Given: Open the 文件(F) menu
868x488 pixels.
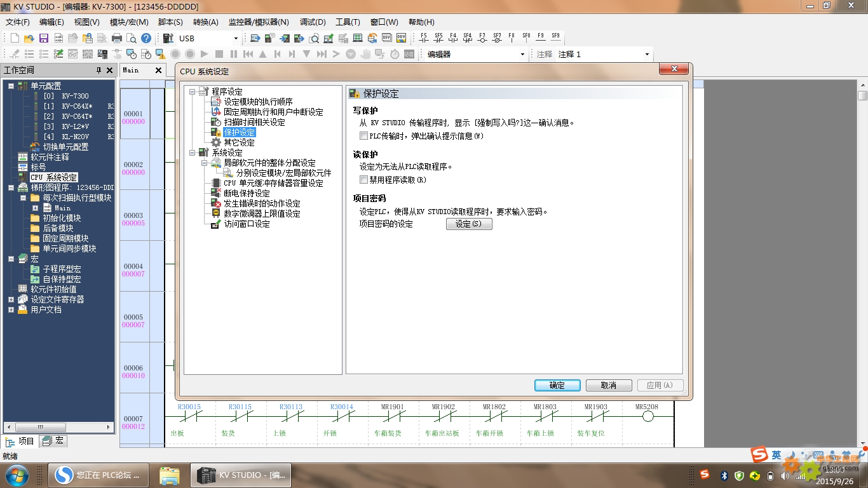Looking at the screenshot, I should (x=18, y=22).
